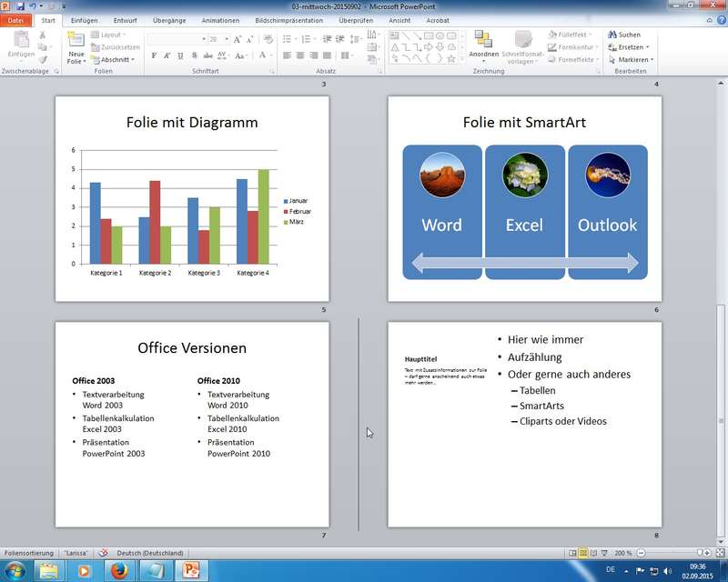The height and width of the screenshot is (582, 728).
Task: Switch to the Einfügen tab
Action: pyautogui.click(x=84, y=20)
